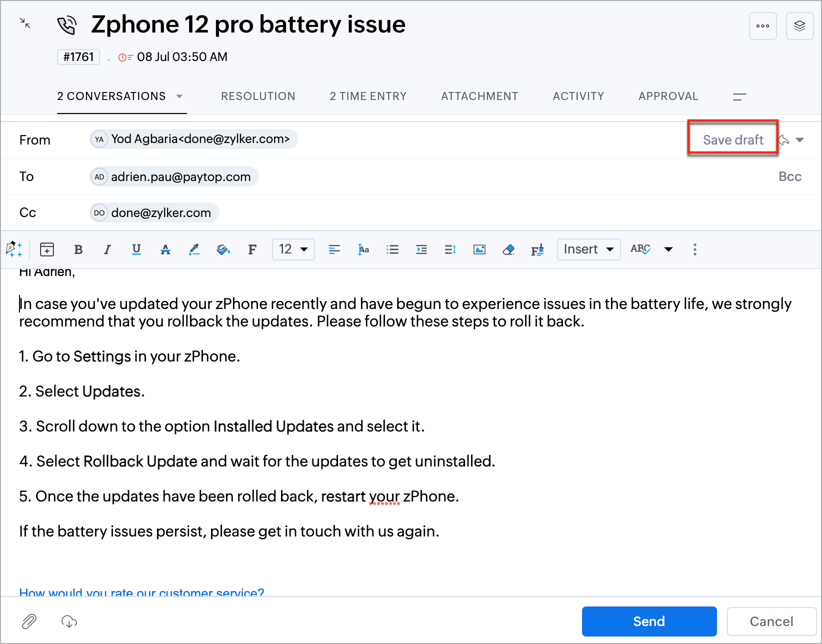Open the font size 12 dropdown
This screenshot has height=644, width=822.
point(293,249)
